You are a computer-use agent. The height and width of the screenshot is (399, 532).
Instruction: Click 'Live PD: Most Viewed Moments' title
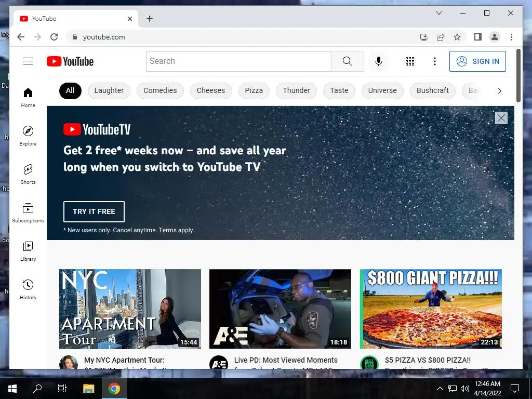(286, 360)
